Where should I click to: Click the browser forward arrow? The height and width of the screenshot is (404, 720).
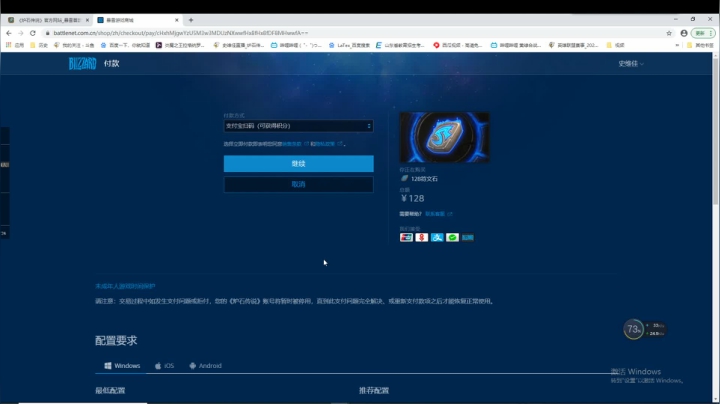(x=21, y=33)
